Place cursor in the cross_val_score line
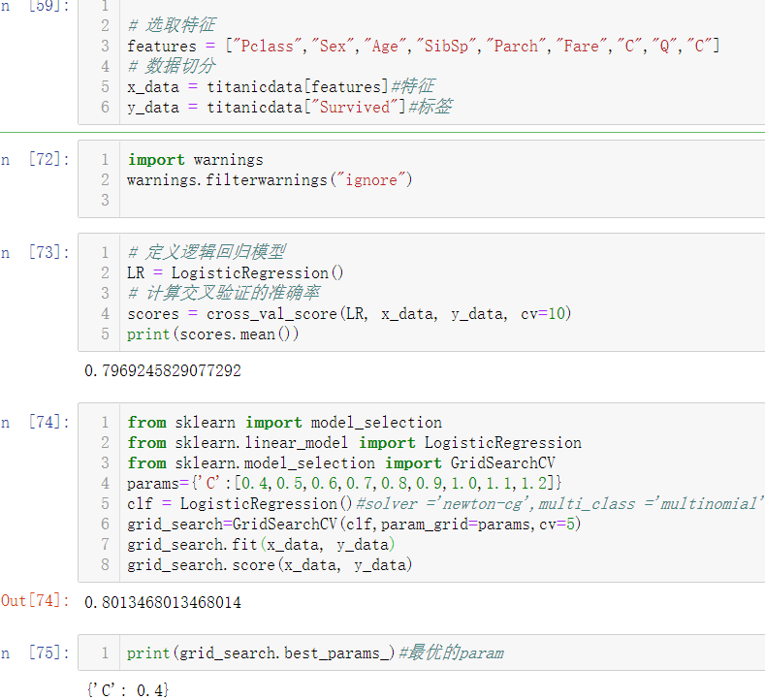This screenshot has width=765, height=700. tap(349, 314)
